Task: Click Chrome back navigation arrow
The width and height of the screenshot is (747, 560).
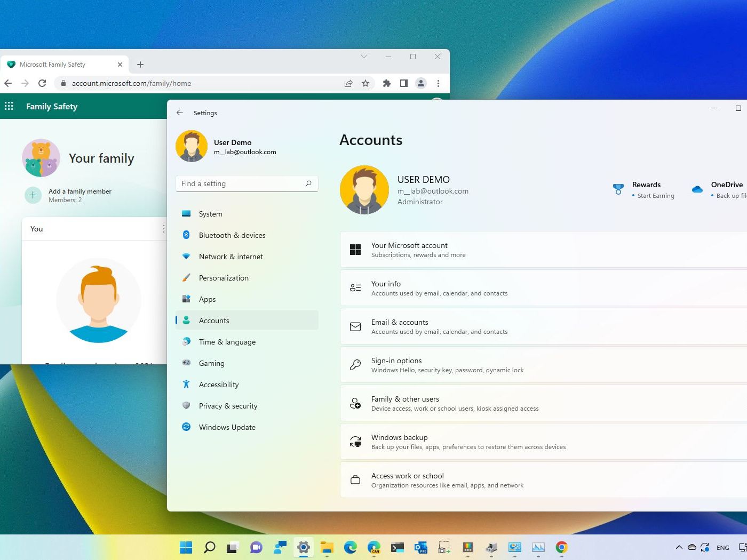Action: (8, 83)
